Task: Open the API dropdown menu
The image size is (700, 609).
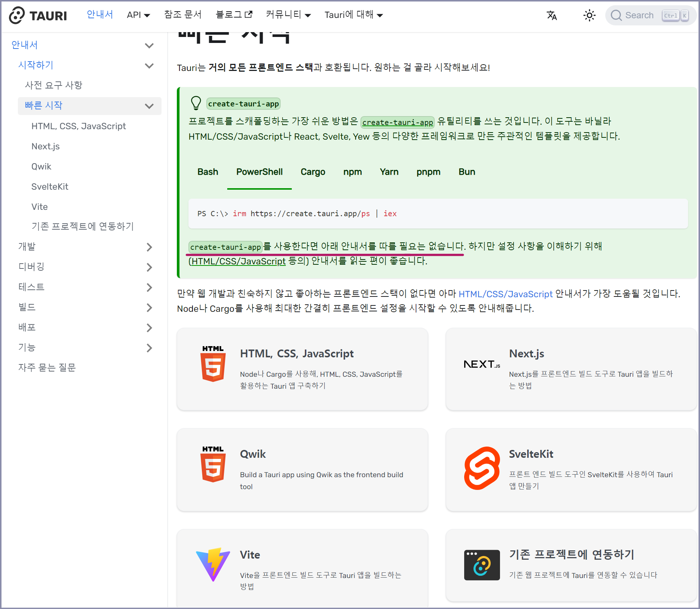Action: [138, 15]
